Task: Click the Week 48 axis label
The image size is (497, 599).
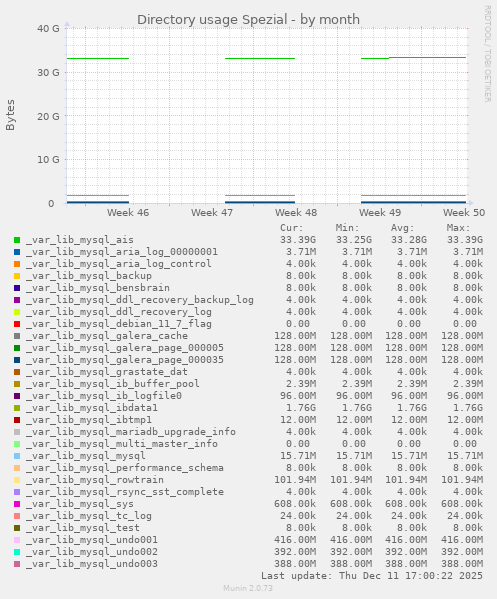Action: 296,213
